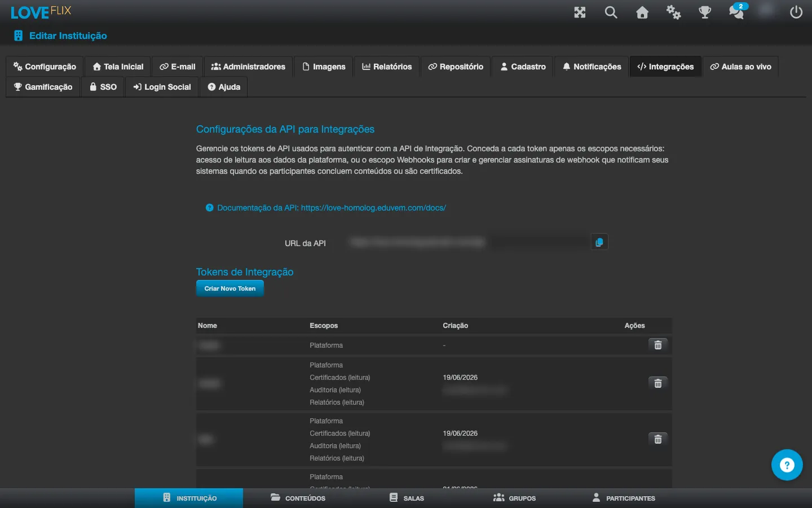Open the Repositório tab
Image resolution: width=812 pixels, height=508 pixels.
(x=456, y=67)
